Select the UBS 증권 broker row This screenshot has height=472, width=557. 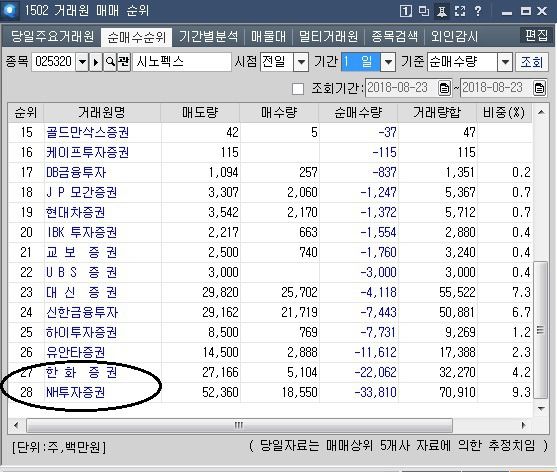(x=270, y=272)
